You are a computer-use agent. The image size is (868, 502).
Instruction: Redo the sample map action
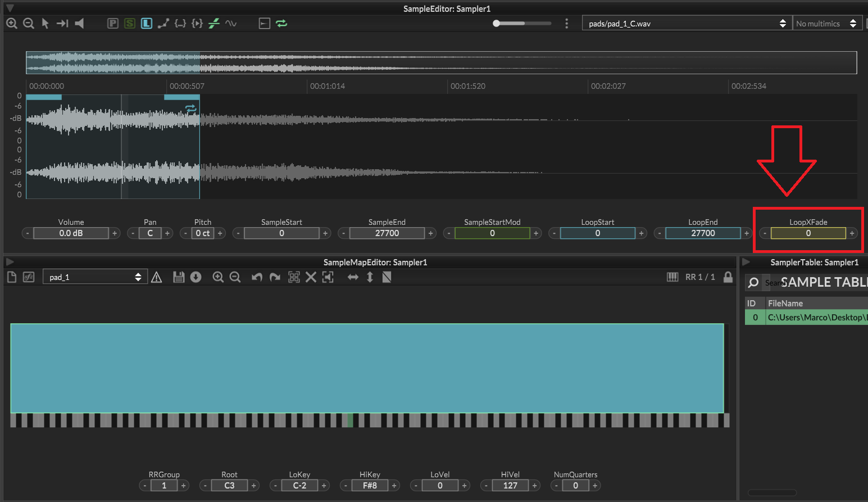(275, 277)
